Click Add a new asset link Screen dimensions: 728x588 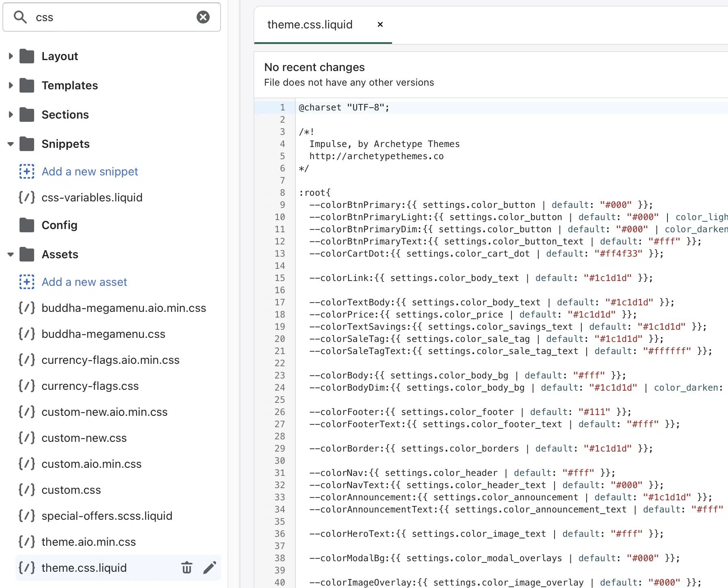84,282
